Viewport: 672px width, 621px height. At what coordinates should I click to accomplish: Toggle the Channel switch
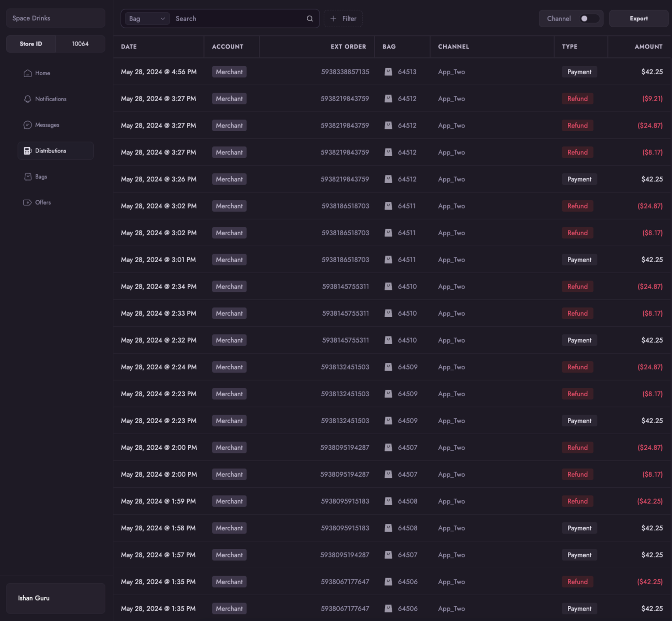(x=589, y=19)
